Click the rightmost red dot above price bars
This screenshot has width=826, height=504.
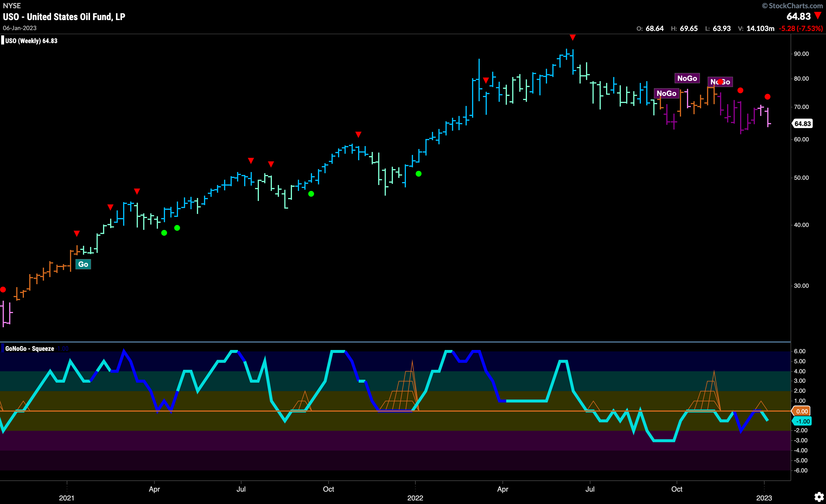click(x=767, y=97)
